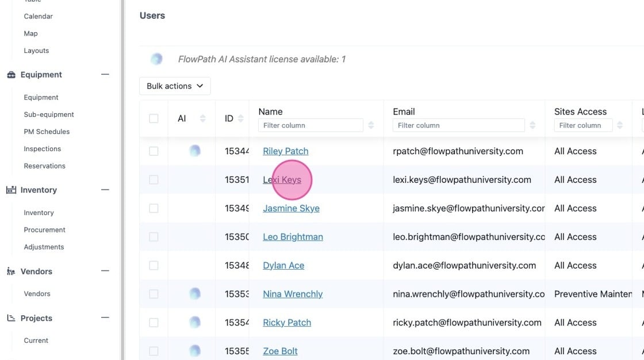Viewport: 644px width, 360px height.
Task: Open Dylan Ace user profile
Action: 283,266
